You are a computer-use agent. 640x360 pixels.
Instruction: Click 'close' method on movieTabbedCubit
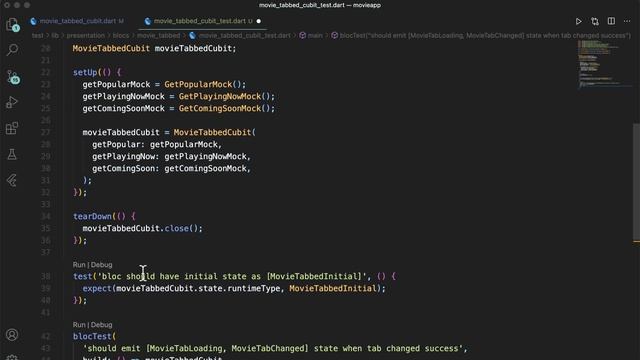click(x=176, y=229)
